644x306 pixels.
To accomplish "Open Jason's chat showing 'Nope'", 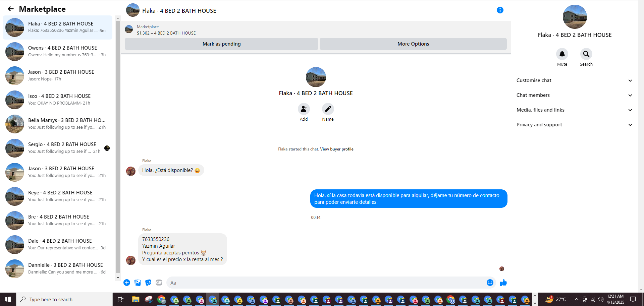I will click(x=58, y=76).
